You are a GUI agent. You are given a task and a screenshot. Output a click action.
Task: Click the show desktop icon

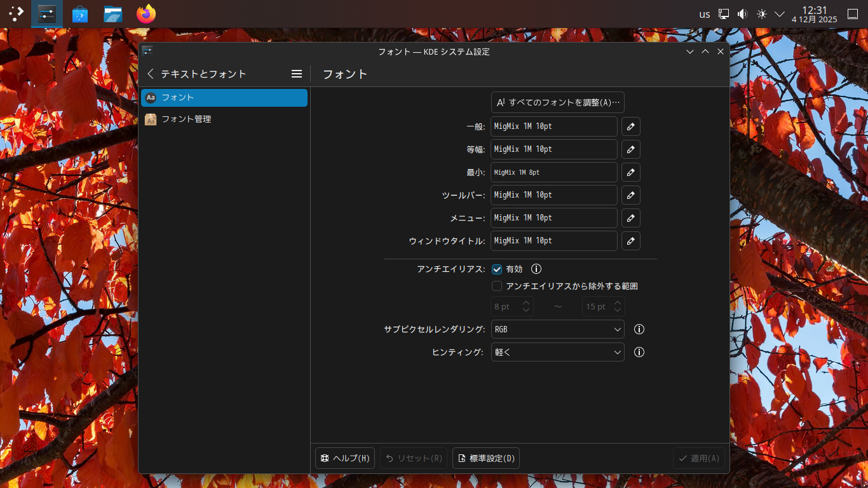853,14
